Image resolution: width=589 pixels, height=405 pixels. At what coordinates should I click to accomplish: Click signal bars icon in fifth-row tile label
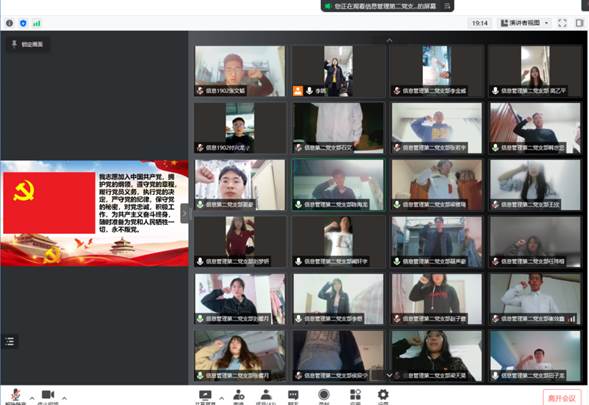(x=571, y=319)
